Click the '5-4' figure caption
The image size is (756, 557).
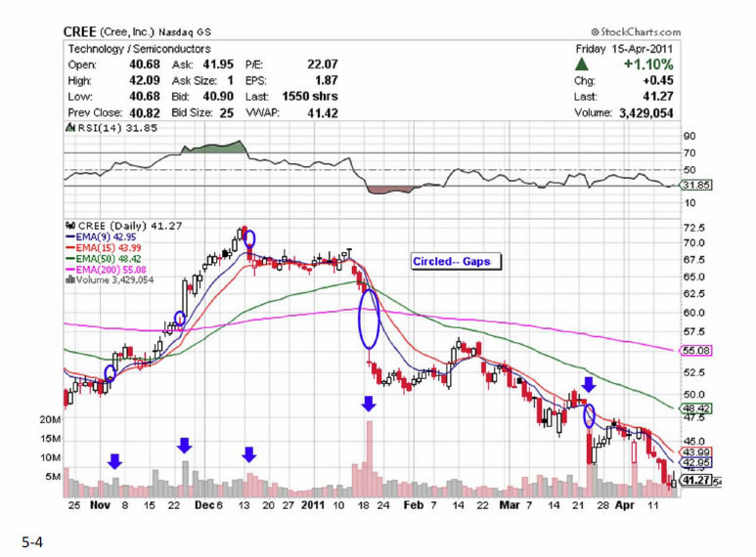32,542
